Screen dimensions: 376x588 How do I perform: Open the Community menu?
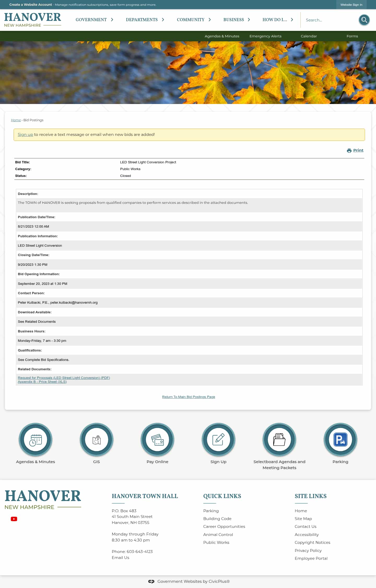coord(191,20)
